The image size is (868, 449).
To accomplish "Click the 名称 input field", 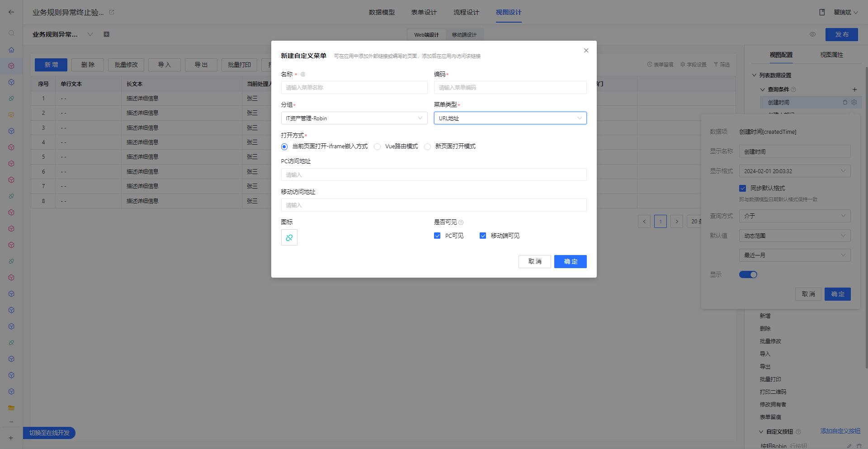I will click(354, 87).
